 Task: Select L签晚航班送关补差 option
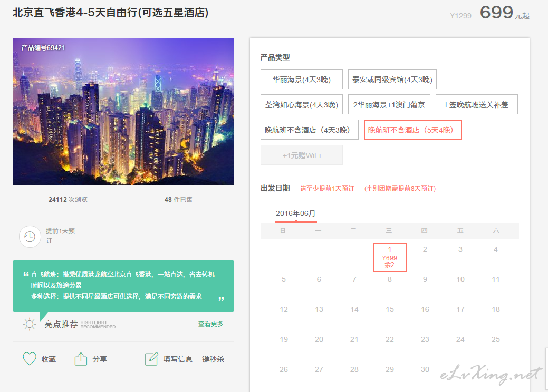pyautogui.click(x=477, y=104)
